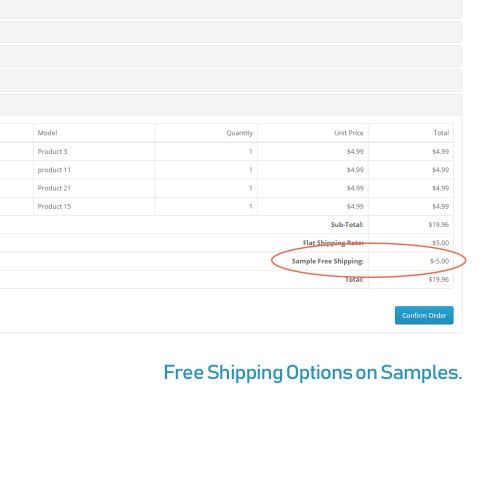Expand the third collapsed checkout step panel
500x500 pixels.
coord(231,56)
